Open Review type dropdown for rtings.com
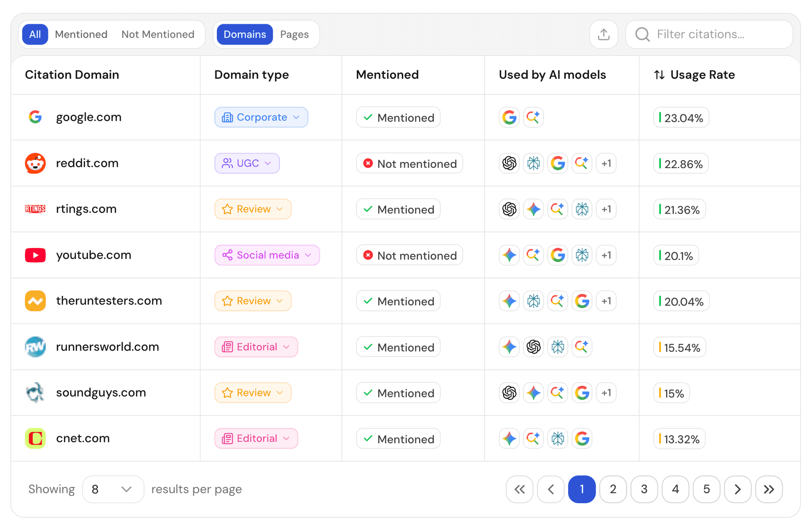The height and width of the screenshot is (531, 812). 253,209
